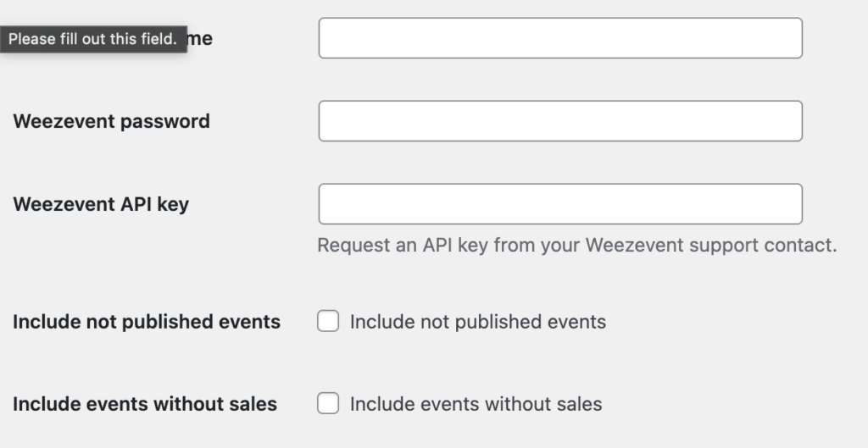Screen dimensions: 868x448
Task: Click the "Request an API key" help text
Action: coord(576,246)
